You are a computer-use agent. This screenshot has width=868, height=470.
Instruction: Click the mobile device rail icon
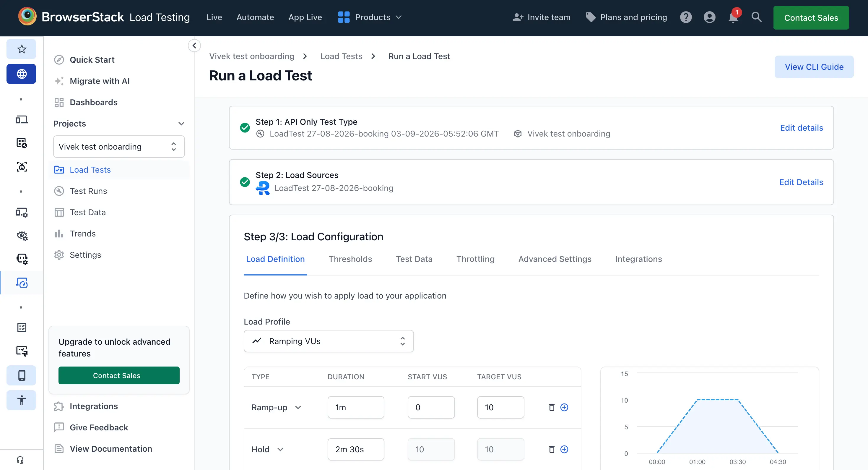click(x=22, y=375)
